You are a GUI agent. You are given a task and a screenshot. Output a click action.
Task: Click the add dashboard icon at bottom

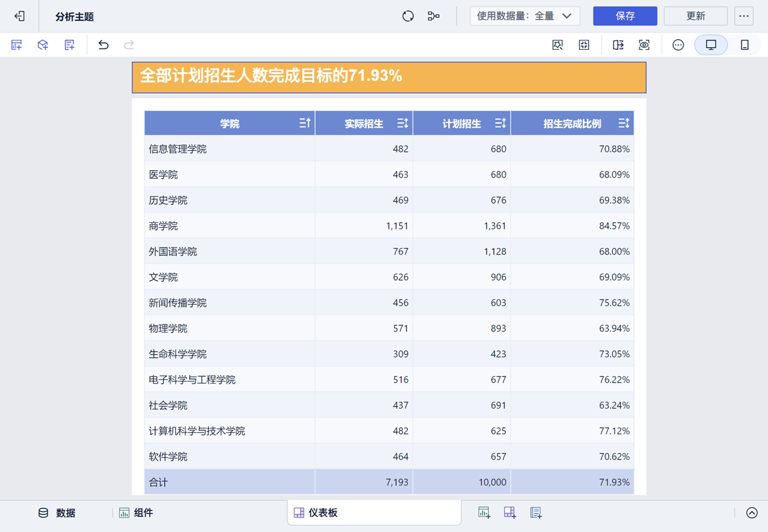[510, 513]
